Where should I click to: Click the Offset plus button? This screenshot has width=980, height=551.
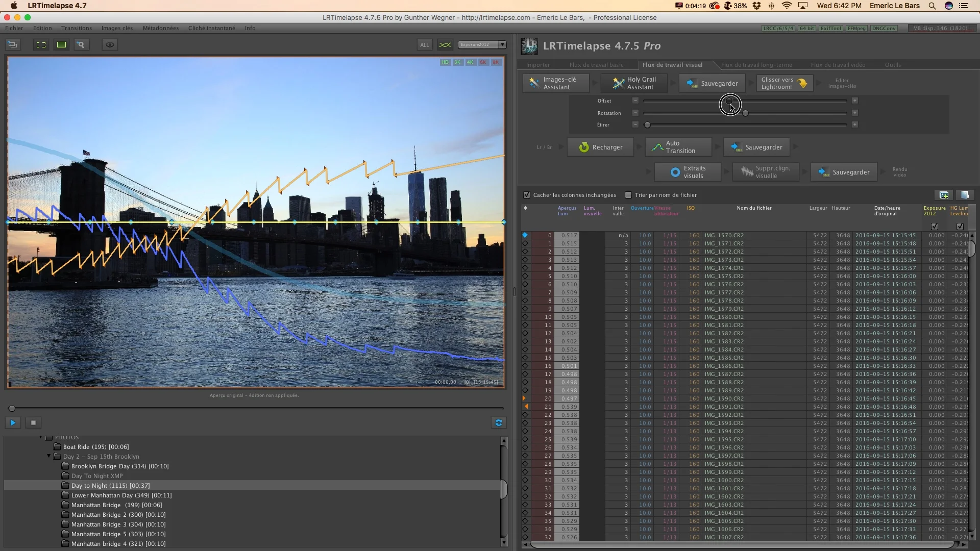[854, 101]
